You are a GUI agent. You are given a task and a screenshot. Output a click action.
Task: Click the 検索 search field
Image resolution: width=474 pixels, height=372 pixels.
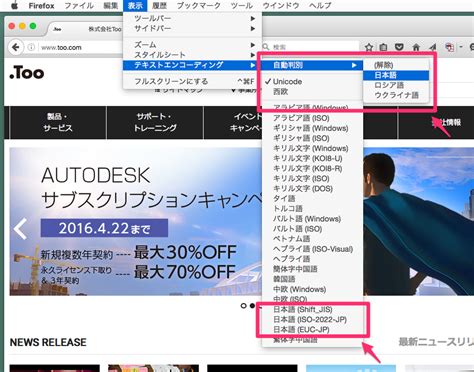point(310,47)
